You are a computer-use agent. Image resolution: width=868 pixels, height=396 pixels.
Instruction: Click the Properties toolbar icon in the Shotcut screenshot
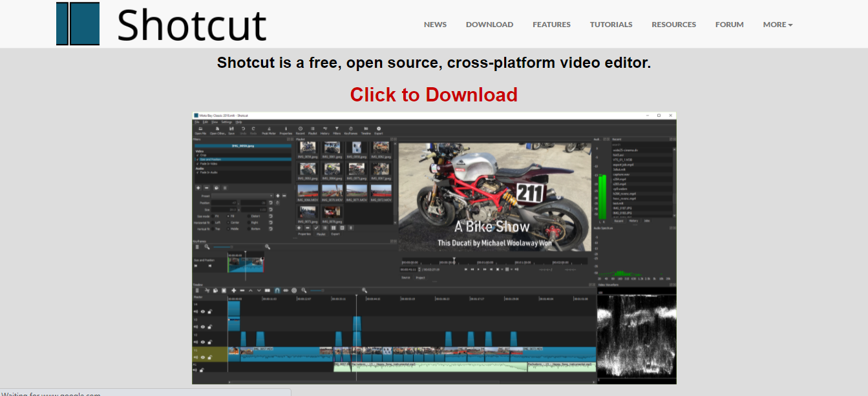(286, 130)
